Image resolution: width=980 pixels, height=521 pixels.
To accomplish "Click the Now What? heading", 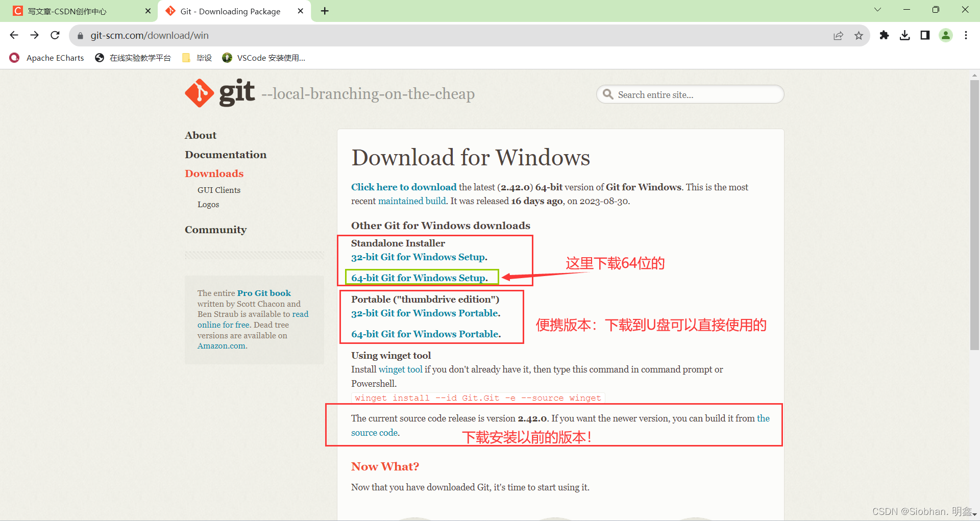I will (x=385, y=466).
